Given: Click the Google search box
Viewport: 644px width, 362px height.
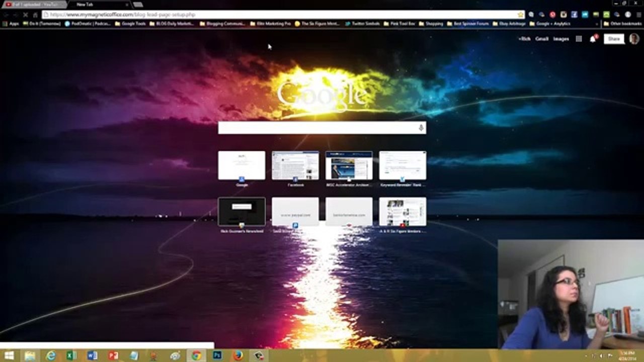Looking at the screenshot, I should [322, 128].
